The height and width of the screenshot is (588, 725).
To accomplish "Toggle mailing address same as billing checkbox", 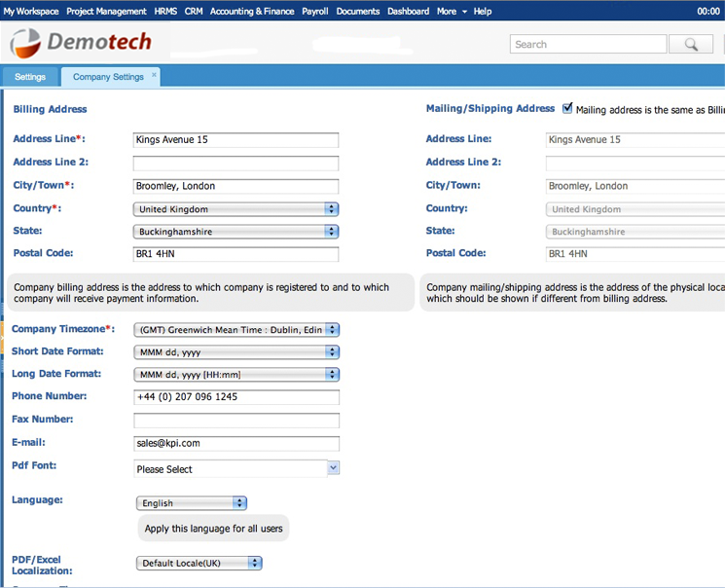I will coord(567,108).
